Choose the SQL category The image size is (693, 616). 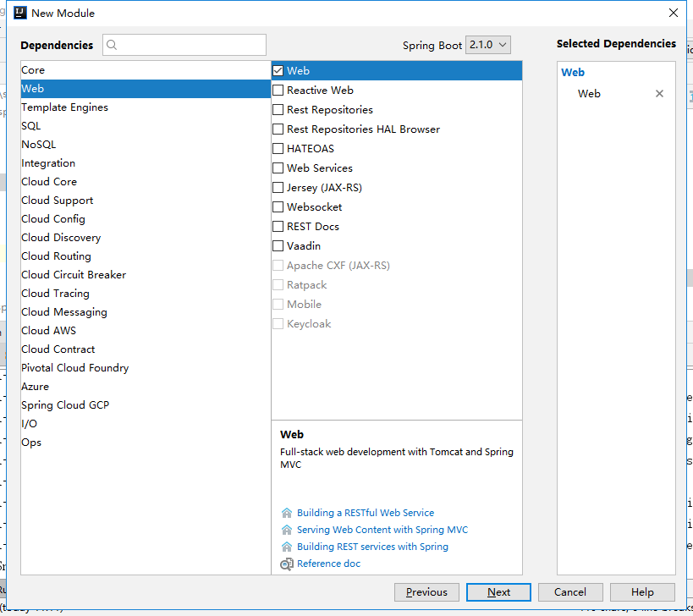click(146, 126)
